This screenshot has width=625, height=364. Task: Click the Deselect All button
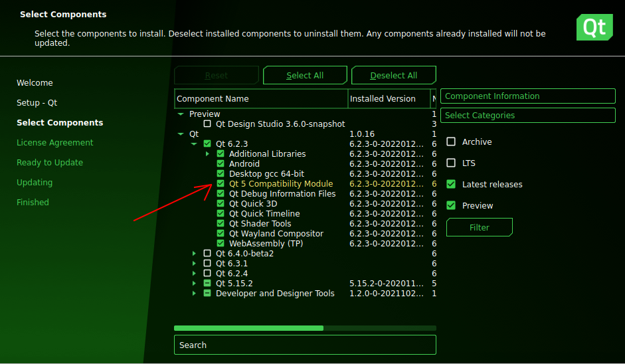[393, 75]
